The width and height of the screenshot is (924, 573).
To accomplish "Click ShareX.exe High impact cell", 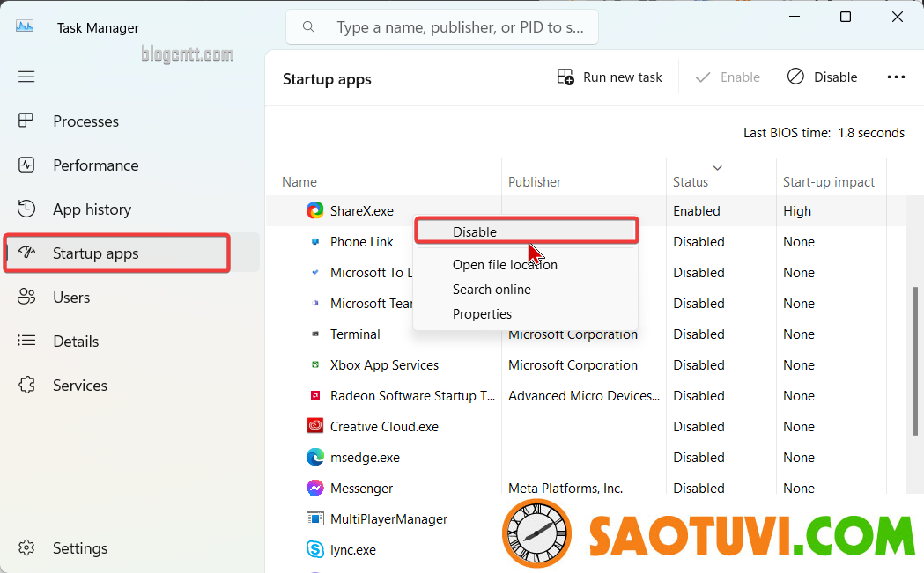I will click(x=796, y=211).
